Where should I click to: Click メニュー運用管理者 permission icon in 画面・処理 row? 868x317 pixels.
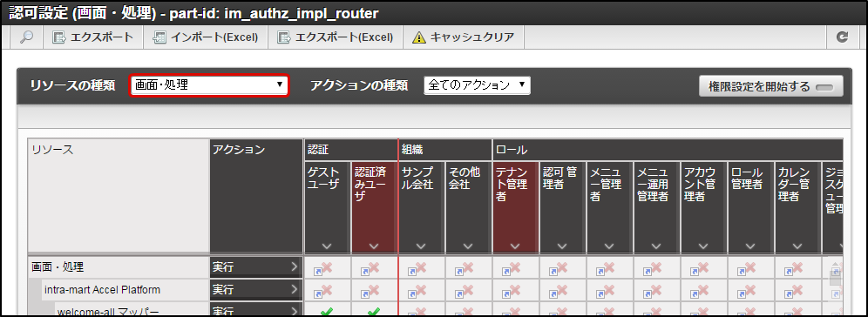(x=653, y=268)
